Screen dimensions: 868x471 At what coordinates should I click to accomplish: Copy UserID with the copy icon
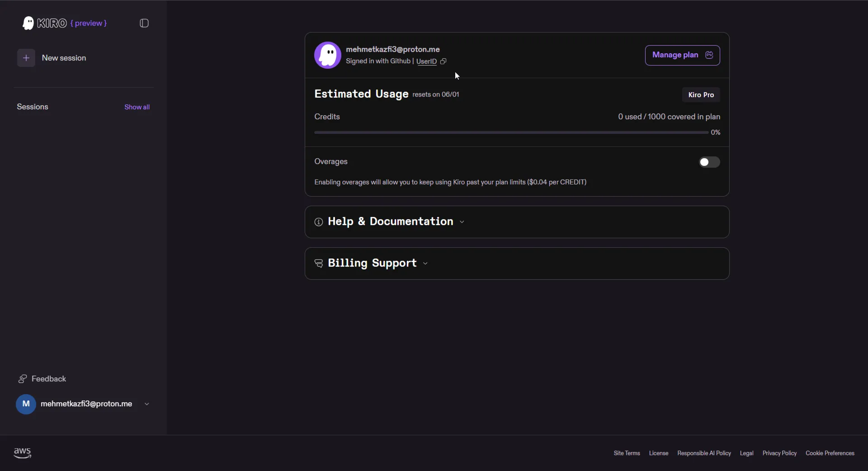tap(443, 61)
